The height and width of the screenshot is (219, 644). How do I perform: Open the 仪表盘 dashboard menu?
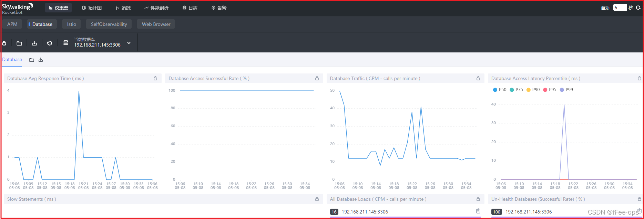tap(59, 8)
